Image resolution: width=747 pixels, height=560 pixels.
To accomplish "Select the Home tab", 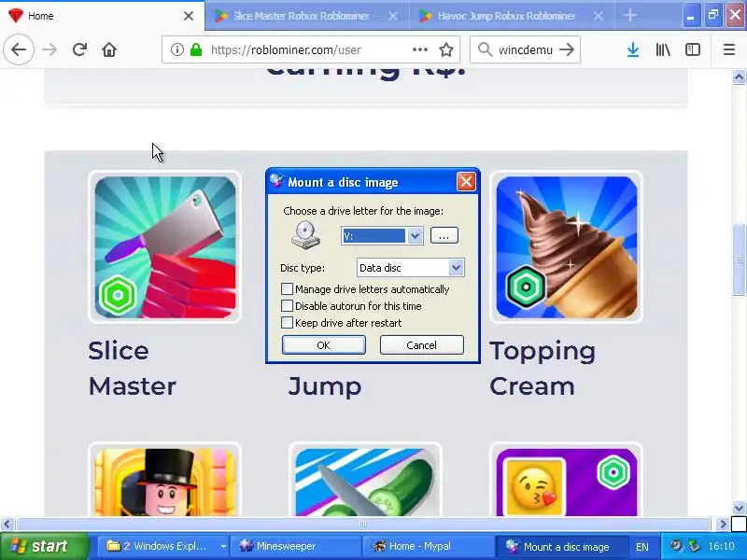I will pos(102,16).
